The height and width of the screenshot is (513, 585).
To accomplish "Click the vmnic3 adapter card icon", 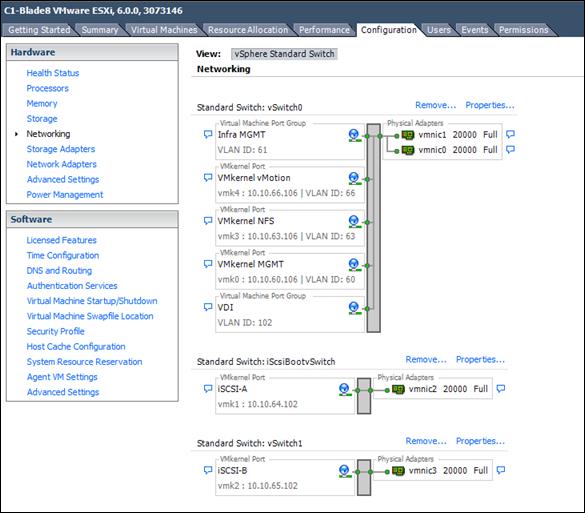I will (398, 471).
